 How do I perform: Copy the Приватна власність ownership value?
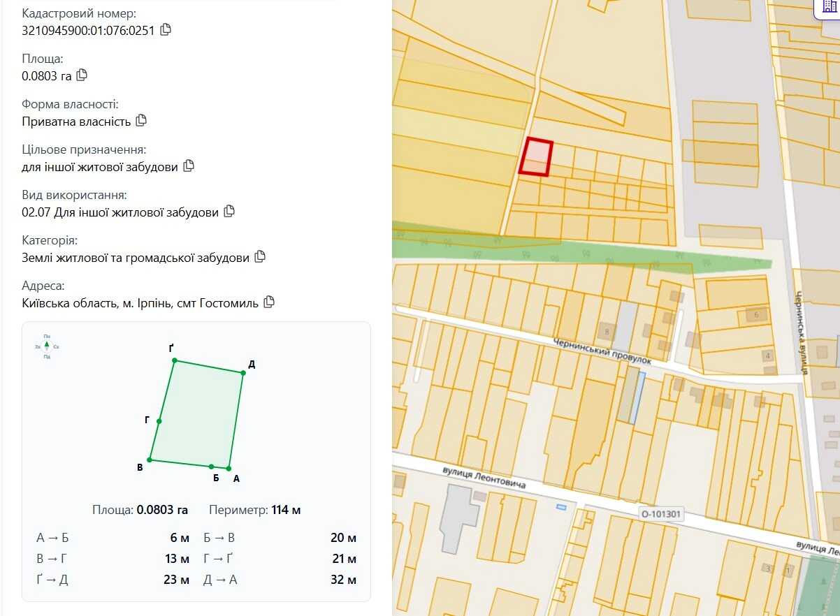click(x=141, y=121)
